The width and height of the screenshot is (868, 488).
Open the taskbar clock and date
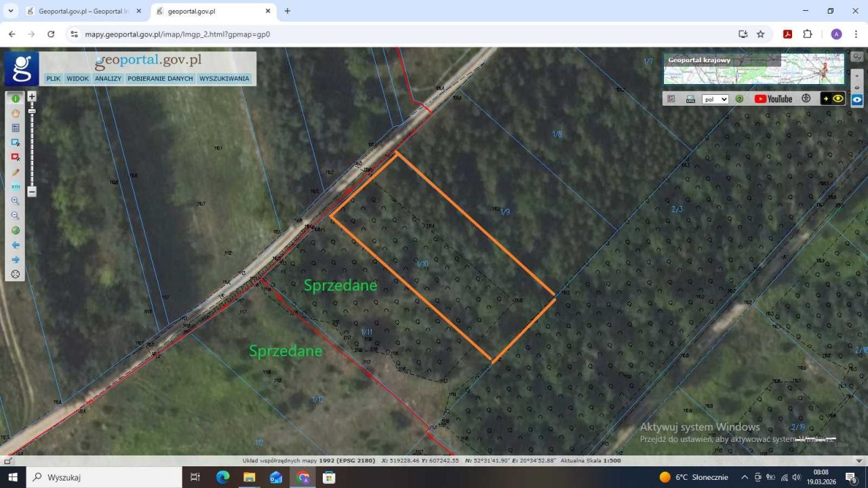821,477
